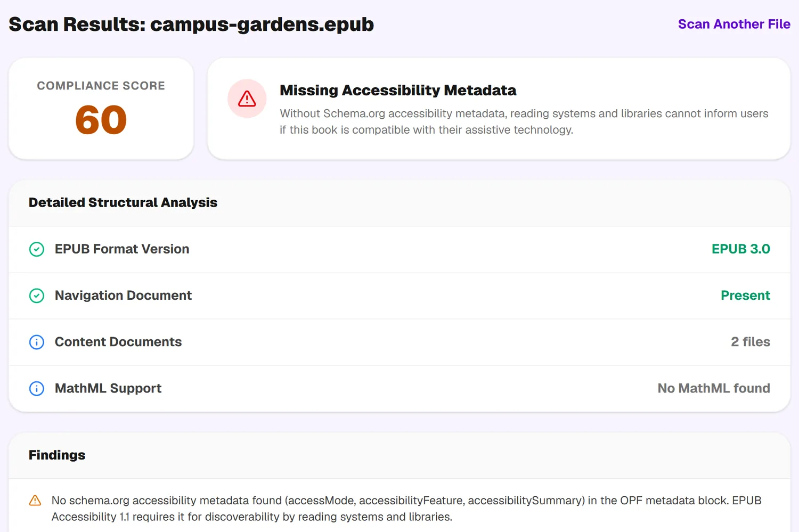Click the description beginning 'Without Schema.org accessibility metadata'
The height and width of the screenshot is (532, 799).
coord(524,121)
